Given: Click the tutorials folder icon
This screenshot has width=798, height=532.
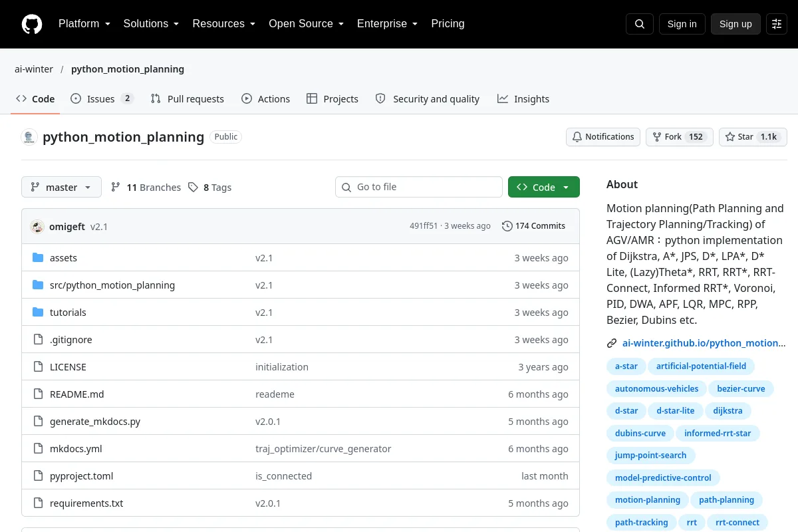Looking at the screenshot, I should coord(38,313).
